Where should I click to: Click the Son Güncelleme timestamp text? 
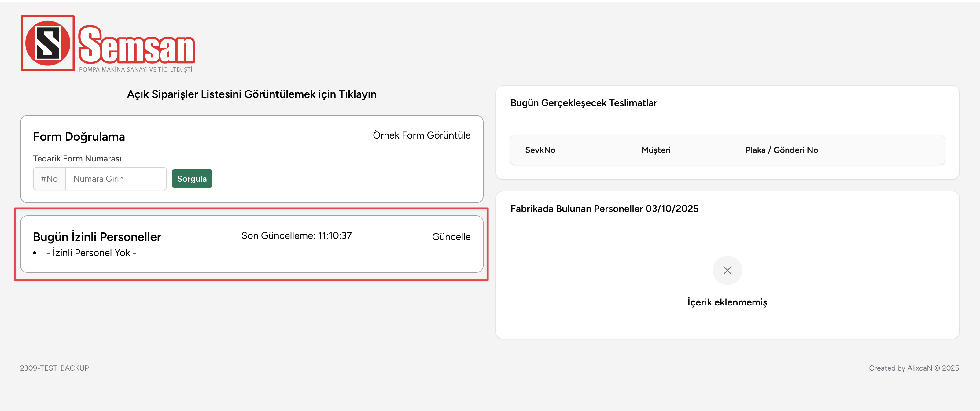coord(297,235)
